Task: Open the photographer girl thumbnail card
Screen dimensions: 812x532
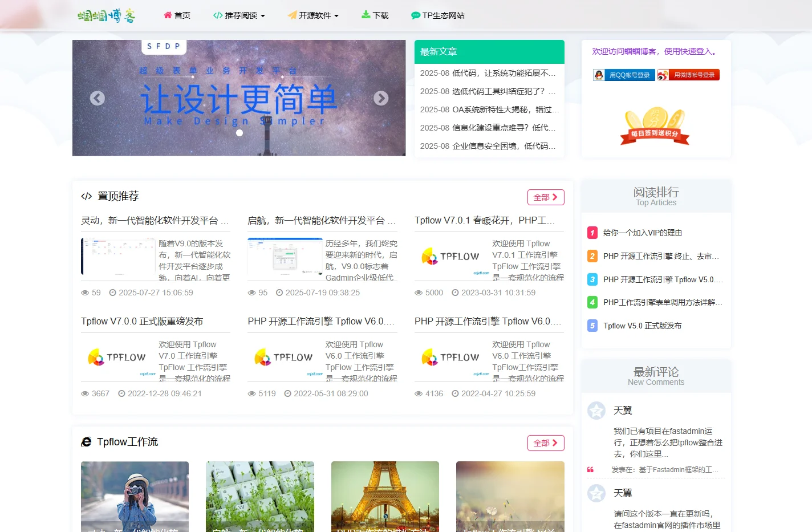Action: 135,497
